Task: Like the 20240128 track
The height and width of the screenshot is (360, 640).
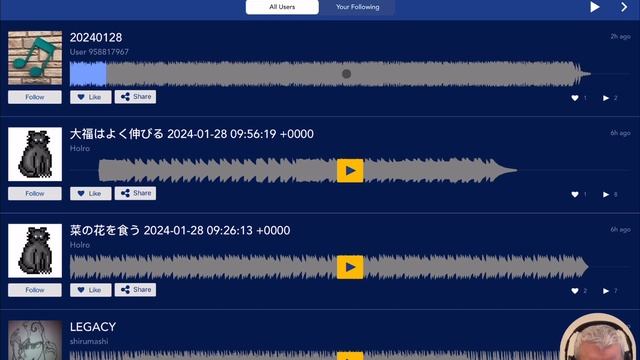Action: click(x=91, y=97)
